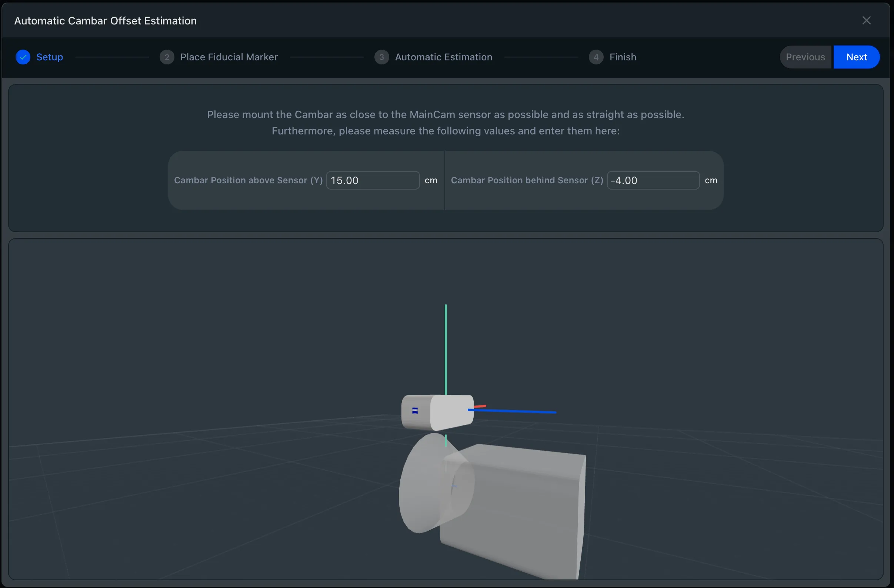Click the blue logo on the Cambar model
The width and height of the screenshot is (894, 588).
415,411
